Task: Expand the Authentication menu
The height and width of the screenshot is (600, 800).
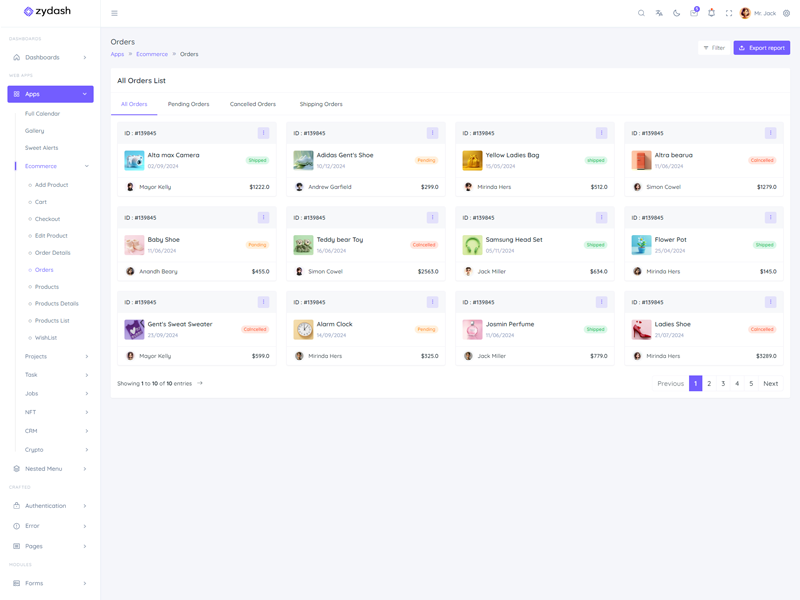Action: (x=50, y=506)
